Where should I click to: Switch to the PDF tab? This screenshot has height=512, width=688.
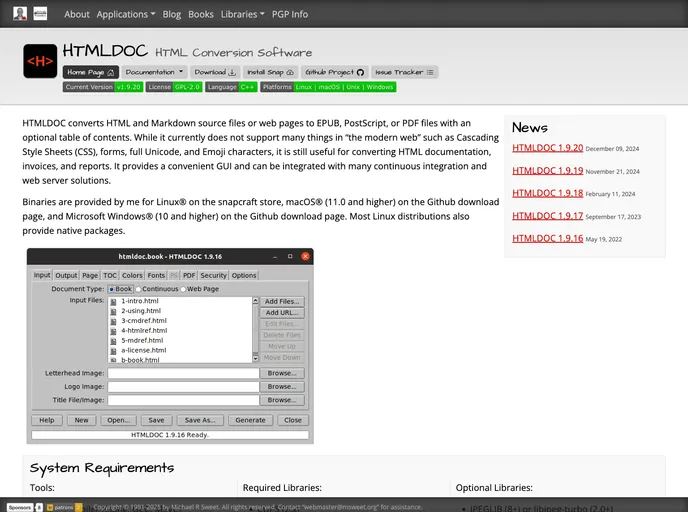coord(189,276)
